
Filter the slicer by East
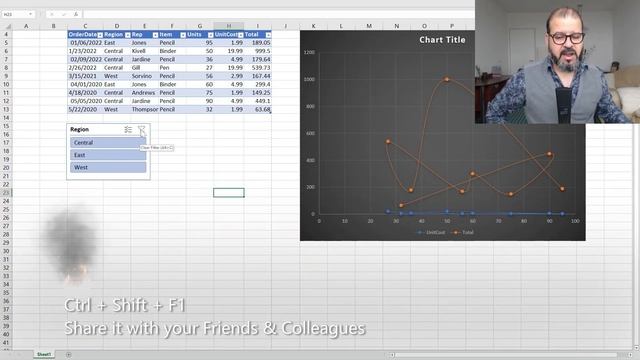click(x=108, y=155)
